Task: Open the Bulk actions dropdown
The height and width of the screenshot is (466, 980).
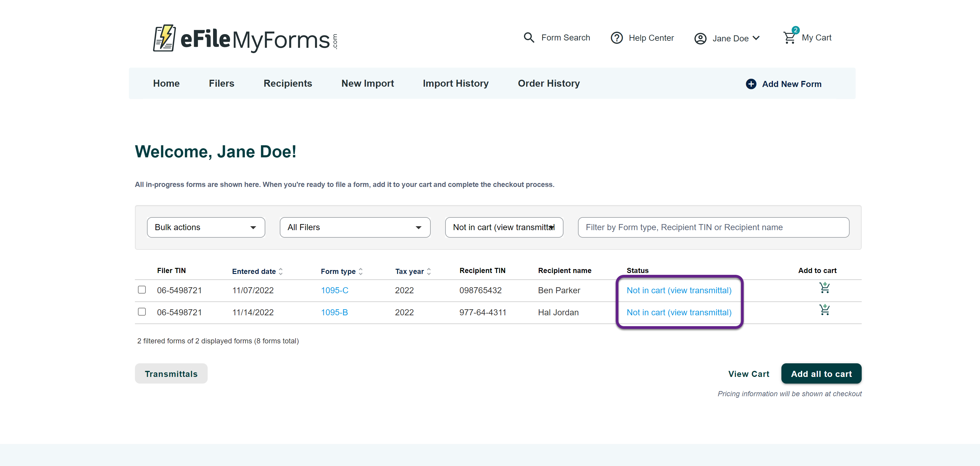Action: click(206, 227)
